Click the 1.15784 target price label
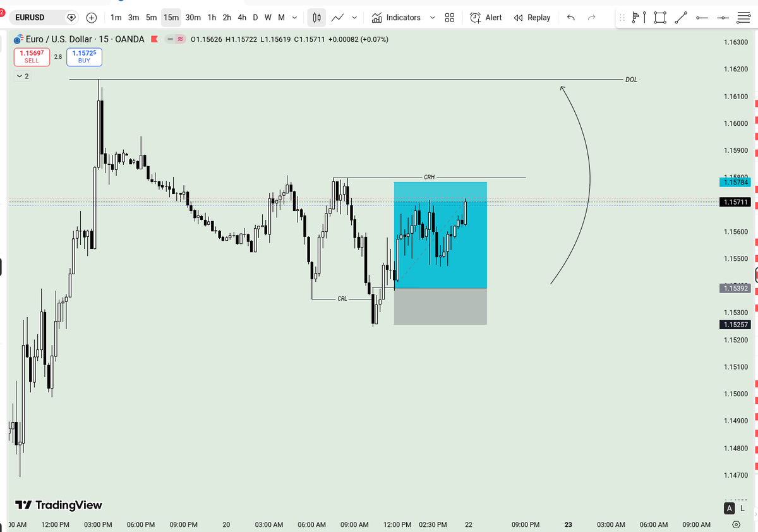The width and height of the screenshot is (758, 532). (736, 182)
